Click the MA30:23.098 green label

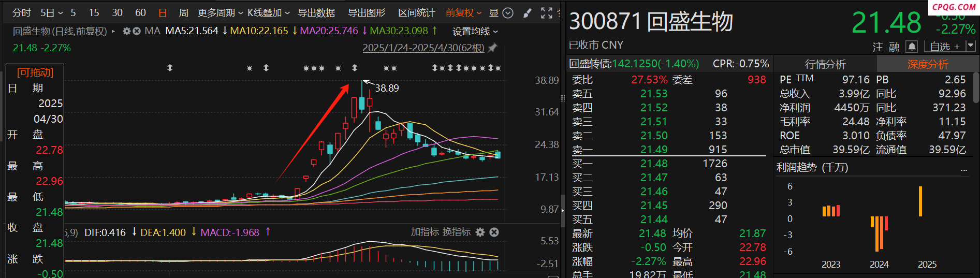399,31
